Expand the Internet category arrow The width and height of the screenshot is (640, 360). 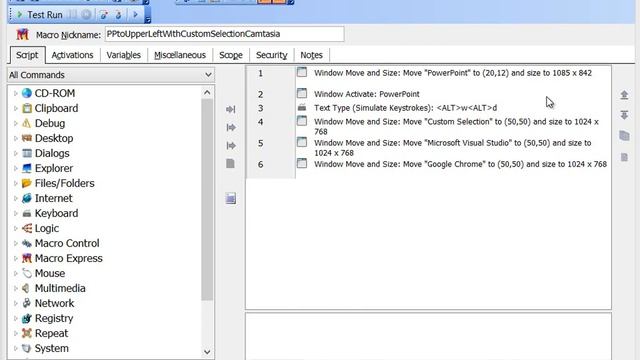pos(16,198)
